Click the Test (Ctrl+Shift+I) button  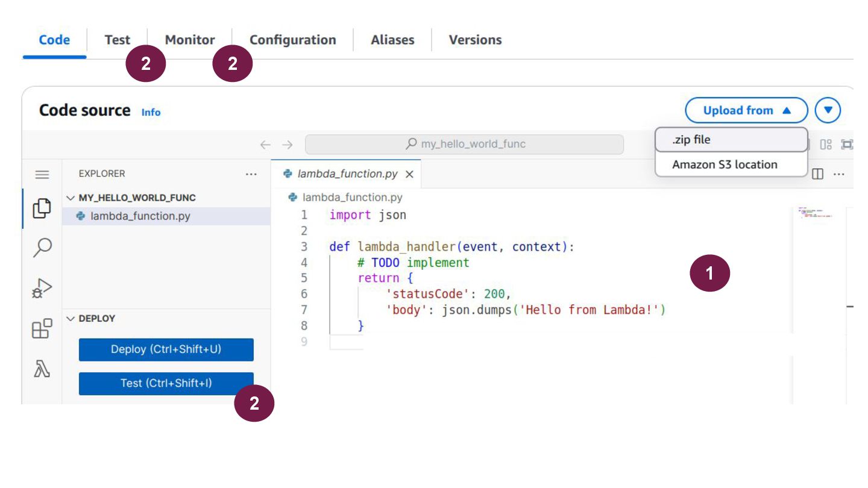[x=166, y=383]
